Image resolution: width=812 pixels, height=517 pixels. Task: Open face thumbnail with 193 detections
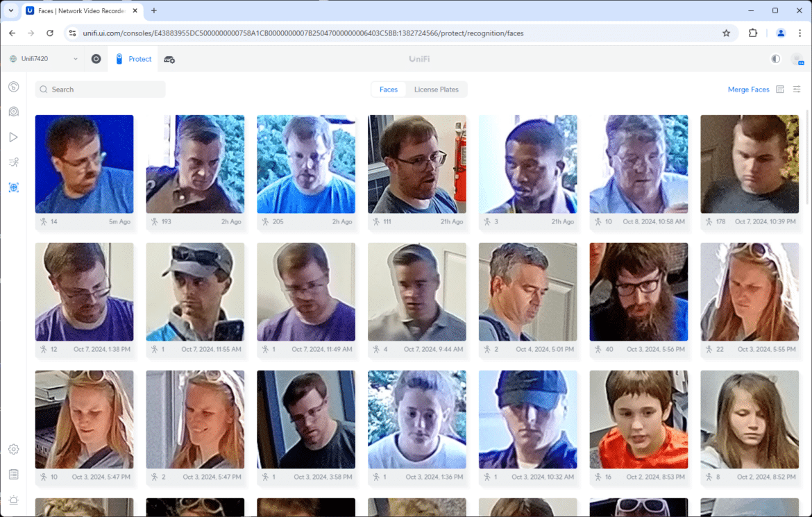pos(195,164)
